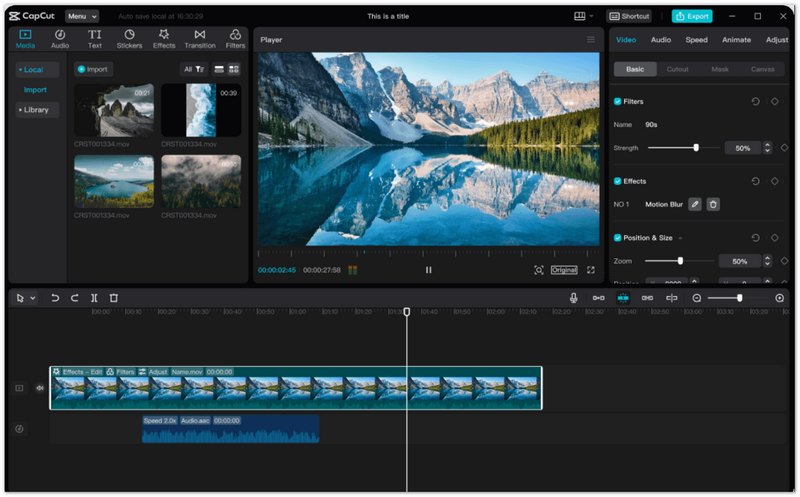Edit the Motion Blur effect
The width and height of the screenshot is (800, 497).
[x=694, y=204]
